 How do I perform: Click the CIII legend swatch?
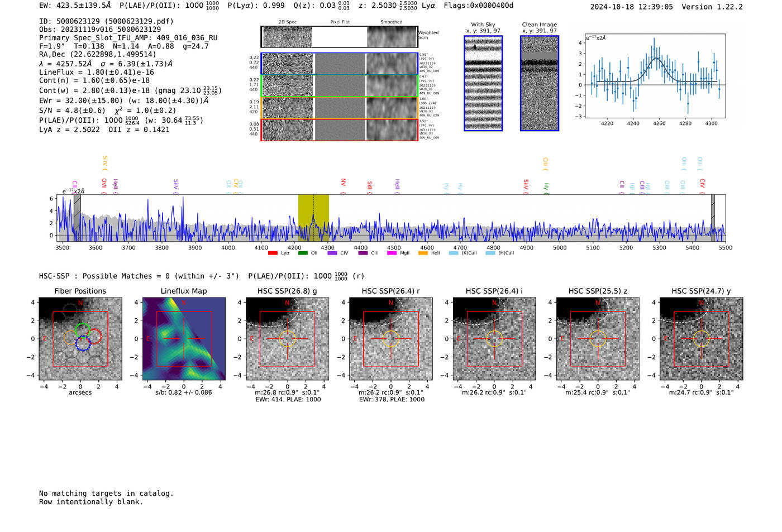click(363, 253)
